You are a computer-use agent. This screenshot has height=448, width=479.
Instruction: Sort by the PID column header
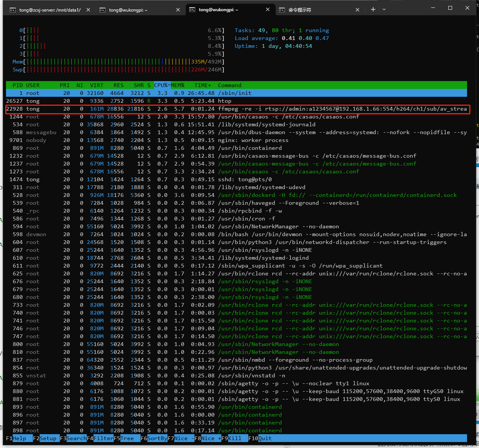(x=18, y=85)
